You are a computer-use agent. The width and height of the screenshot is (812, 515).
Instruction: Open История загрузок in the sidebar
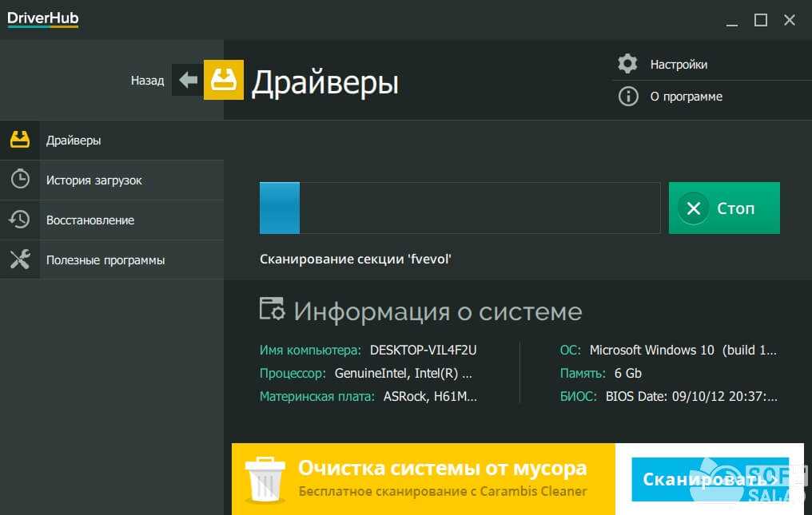click(x=94, y=180)
